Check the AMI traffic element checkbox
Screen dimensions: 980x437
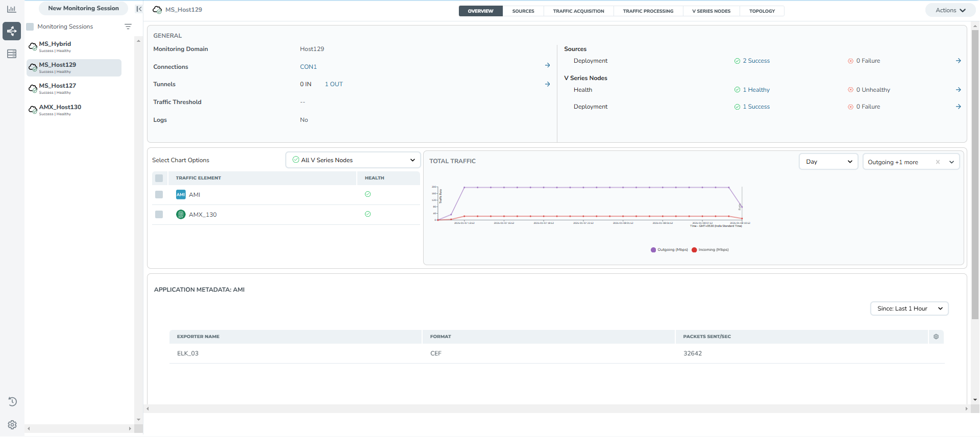pyautogui.click(x=159, y=195)
